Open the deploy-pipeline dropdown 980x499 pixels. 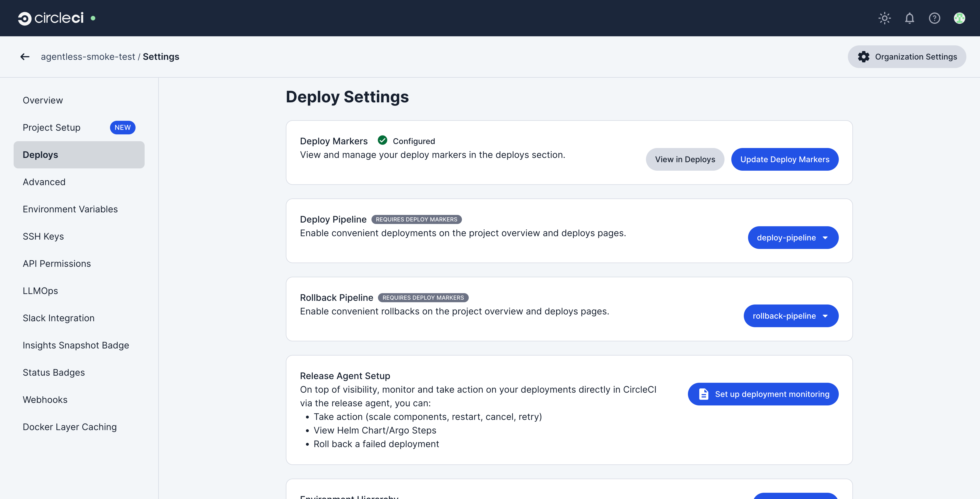(793, 237)
